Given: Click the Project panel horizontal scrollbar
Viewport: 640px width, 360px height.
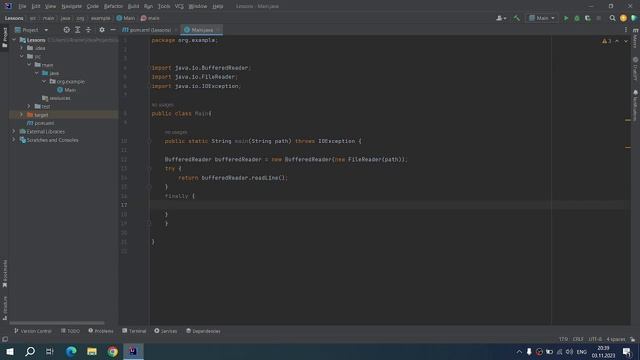Looking at the screenshot, I should click(x=57, y=323).
